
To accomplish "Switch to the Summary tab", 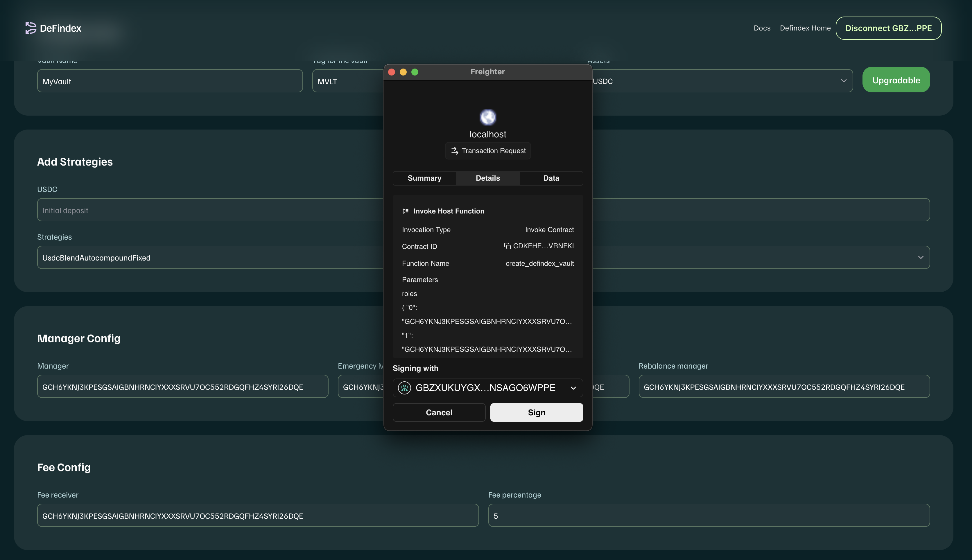I will click(424, 178).
